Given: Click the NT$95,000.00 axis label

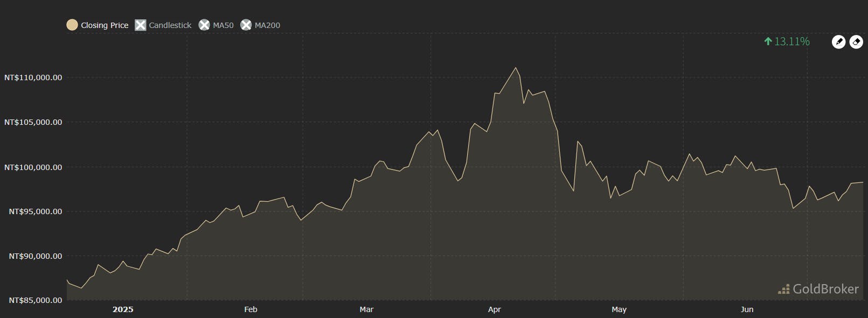Looking at the screenshot, I should [36, 211].
